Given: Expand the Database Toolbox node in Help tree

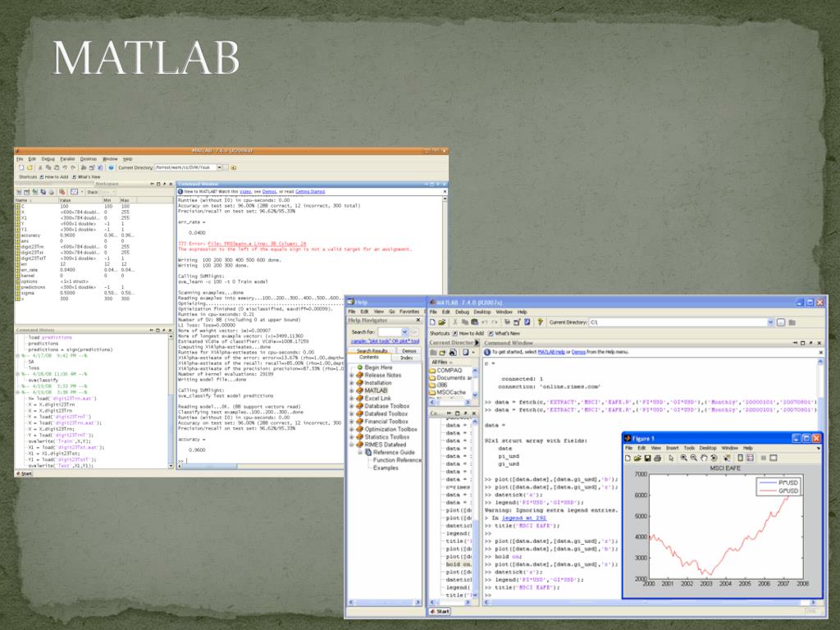Looking at the screenshot, I should pyautogui.click(x=352, y=406).
